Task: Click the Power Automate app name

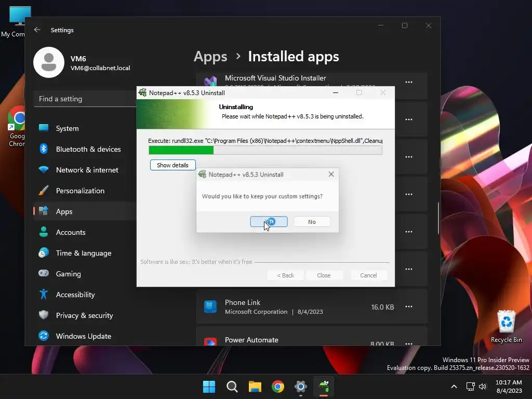Action: (x=251, y=340)
